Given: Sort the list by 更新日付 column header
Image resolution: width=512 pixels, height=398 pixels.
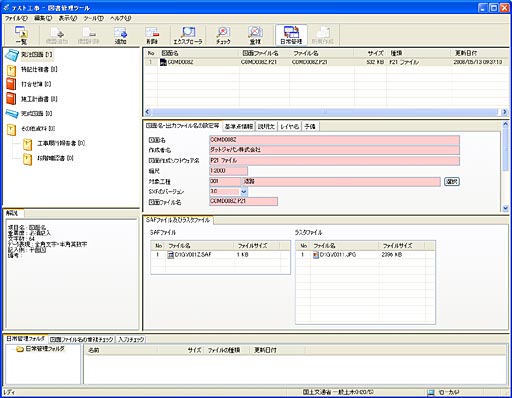Looking at the screenshot, I should pos(480,53).
